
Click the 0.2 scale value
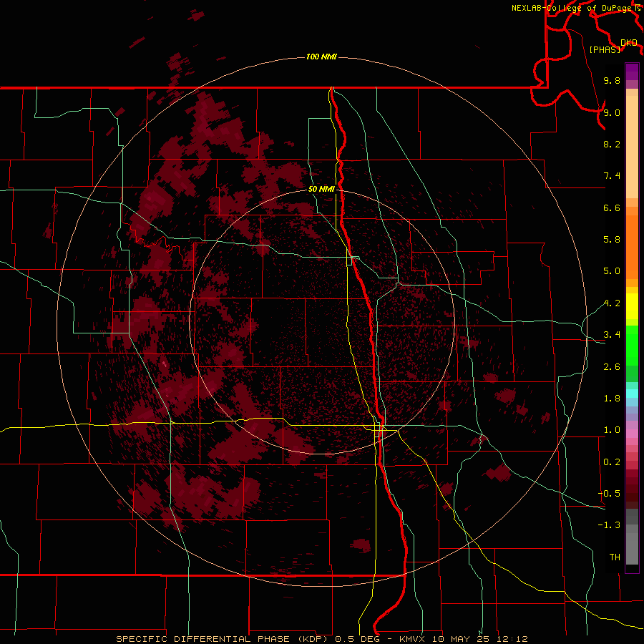pos(612,462)
